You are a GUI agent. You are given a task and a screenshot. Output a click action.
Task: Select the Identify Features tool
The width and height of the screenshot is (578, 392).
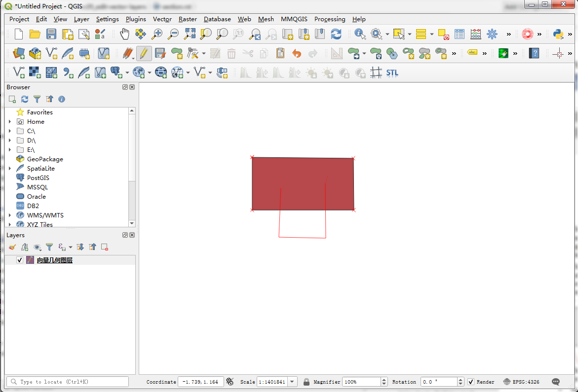(x=360, y=34)
